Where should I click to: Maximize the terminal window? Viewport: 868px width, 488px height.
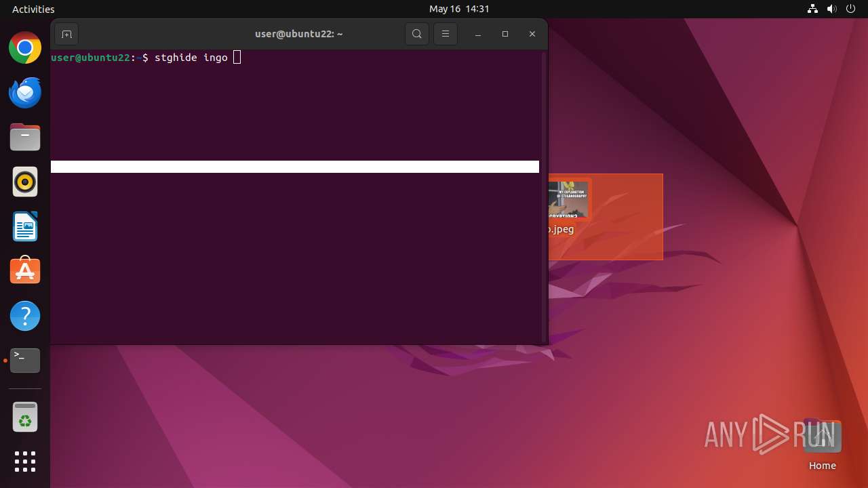click(505, 34)
